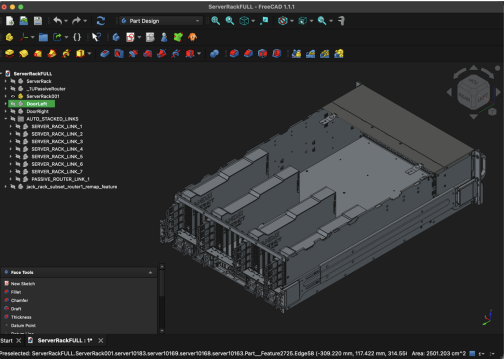Click the Undo arrow
The height and width of the screenshot is (360, 504).
57,21
